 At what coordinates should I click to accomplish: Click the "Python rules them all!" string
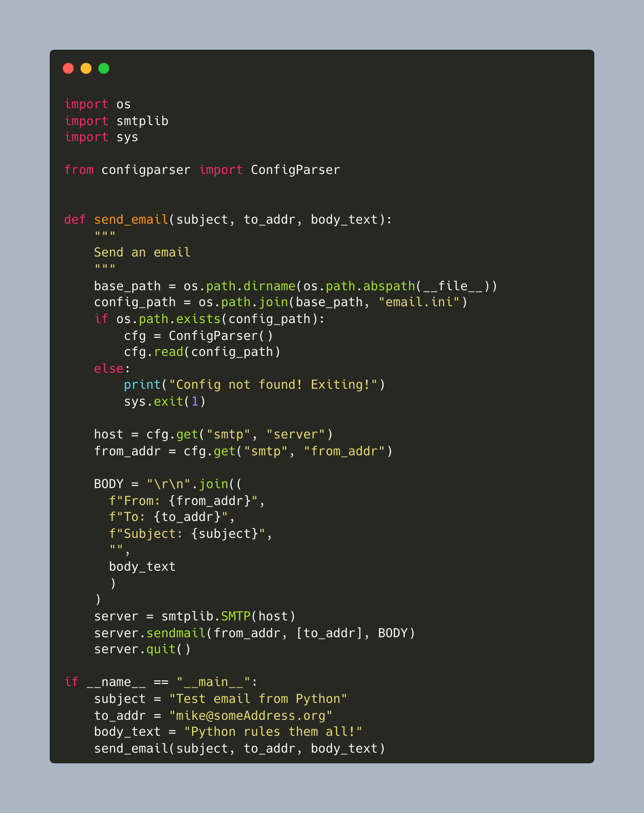tap(273, 732)
